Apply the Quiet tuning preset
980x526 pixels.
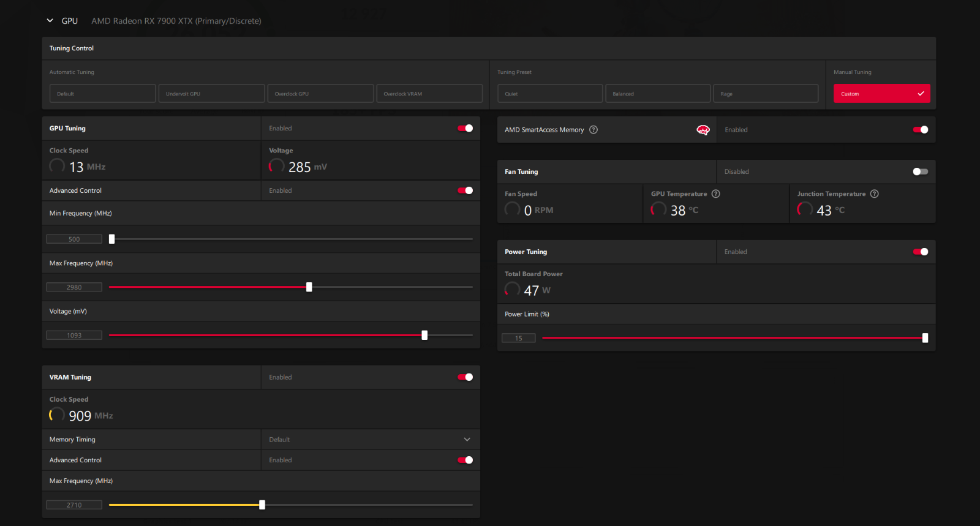tap(550, 94)
